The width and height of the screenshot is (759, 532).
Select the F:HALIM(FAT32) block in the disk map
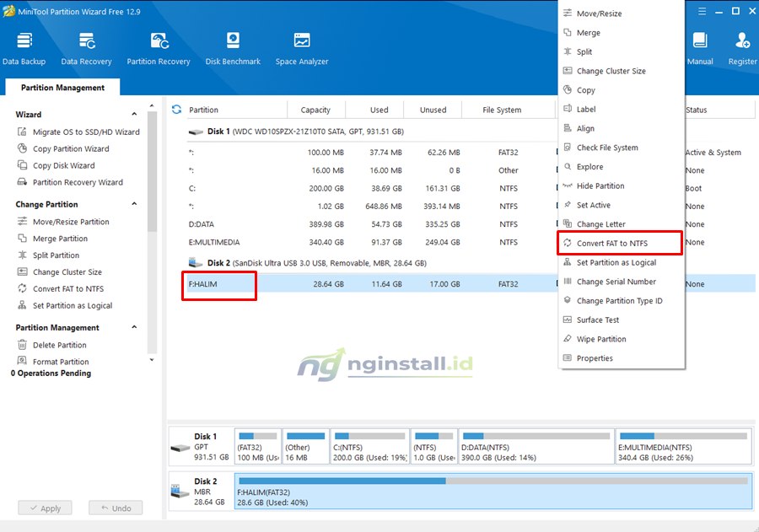[x=493, y=492]
